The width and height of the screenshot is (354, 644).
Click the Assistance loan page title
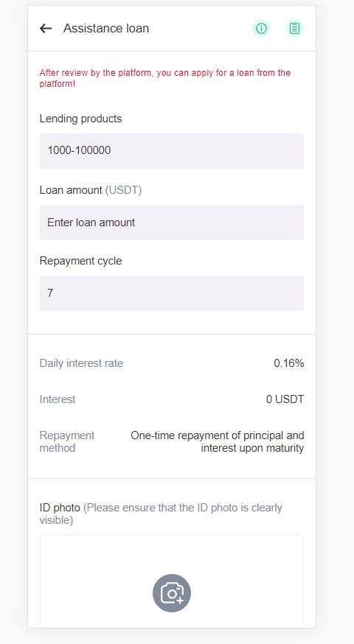click(x=106, y=28)
